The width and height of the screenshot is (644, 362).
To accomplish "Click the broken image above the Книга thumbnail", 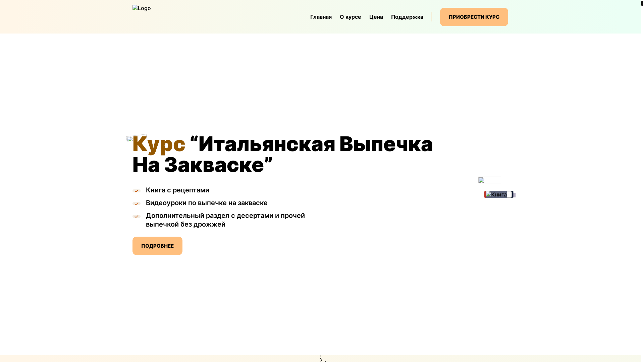I will (489, 180).
